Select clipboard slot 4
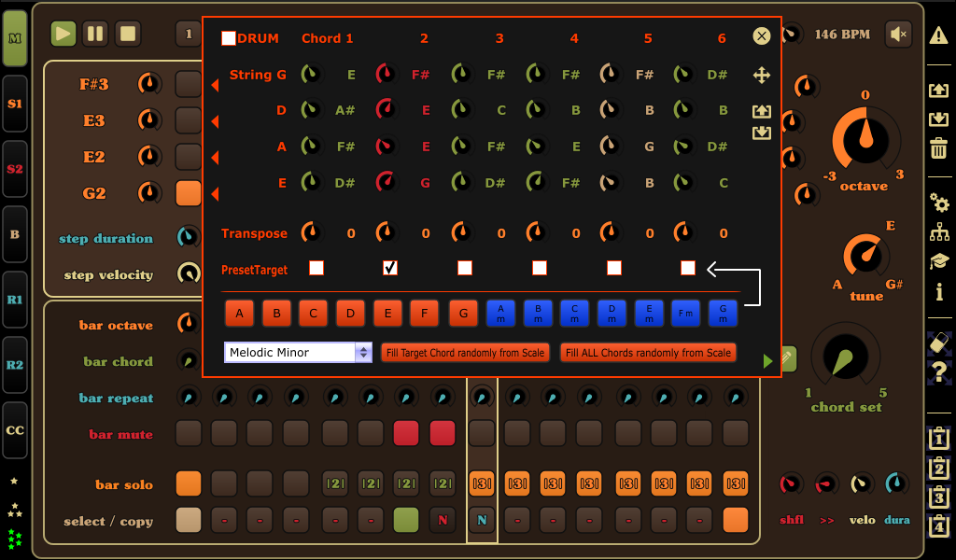956x560 pixels. pos(939,525)
